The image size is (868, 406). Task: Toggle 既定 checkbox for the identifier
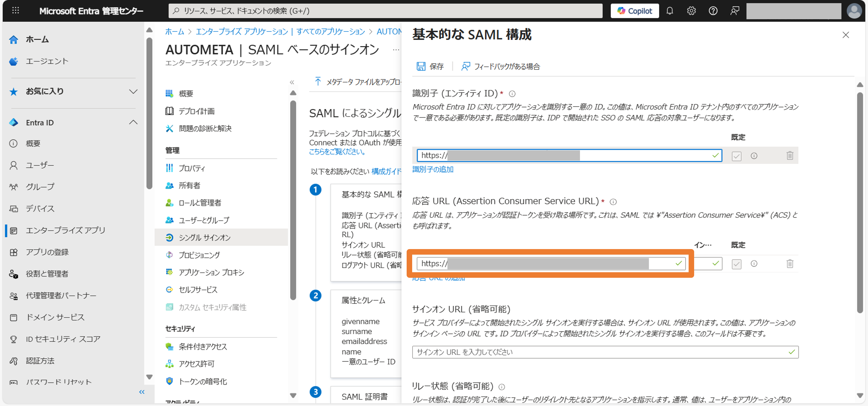point(736,156)
